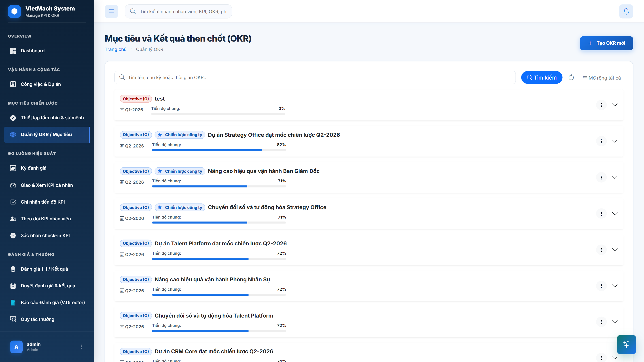The height and width of the screenshot is (362, 644).
Task: Expand Chuyển đổi số và tự động hóa Talent Platform
Action: point(615,322)
